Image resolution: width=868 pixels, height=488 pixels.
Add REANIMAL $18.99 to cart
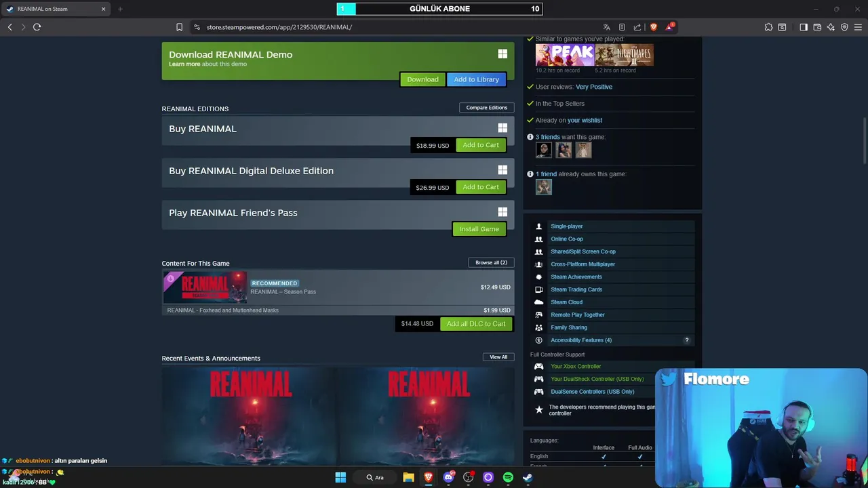click(481, 145)
